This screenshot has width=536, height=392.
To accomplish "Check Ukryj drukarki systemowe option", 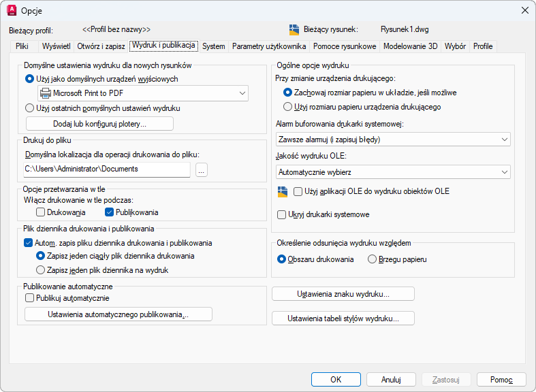I will pos(282,215).
